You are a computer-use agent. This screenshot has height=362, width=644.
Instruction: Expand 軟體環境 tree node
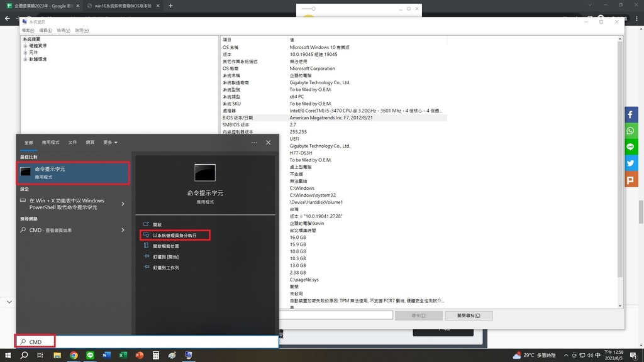(x=25, y=59)
